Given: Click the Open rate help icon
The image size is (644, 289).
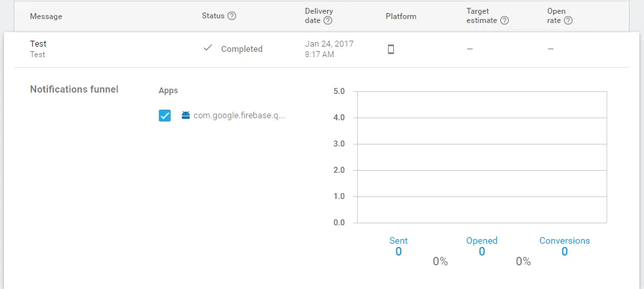Looking at the screenshot, I should [568, 20].
